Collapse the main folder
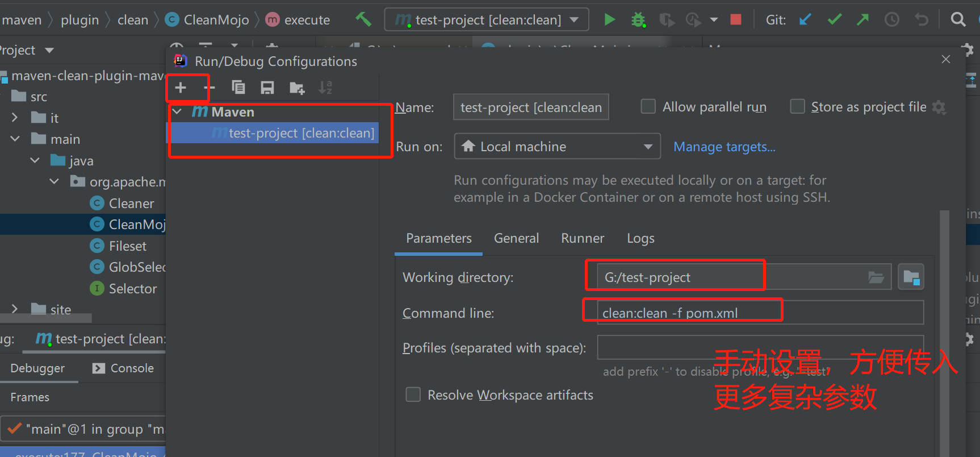 15,139
